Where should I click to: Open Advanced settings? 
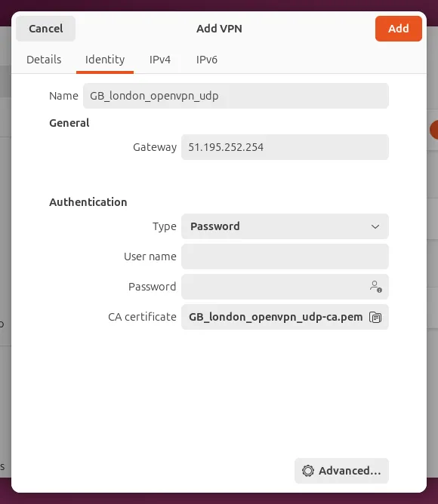(341, 471)
